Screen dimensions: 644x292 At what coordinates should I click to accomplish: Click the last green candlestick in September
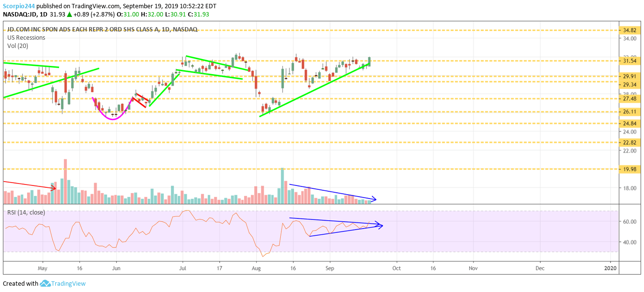[x=369, y=61]
